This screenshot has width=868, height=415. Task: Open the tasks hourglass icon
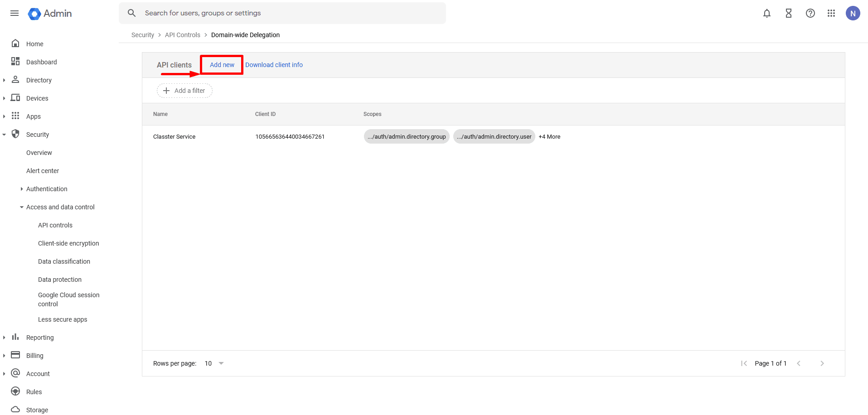[789, 14]
